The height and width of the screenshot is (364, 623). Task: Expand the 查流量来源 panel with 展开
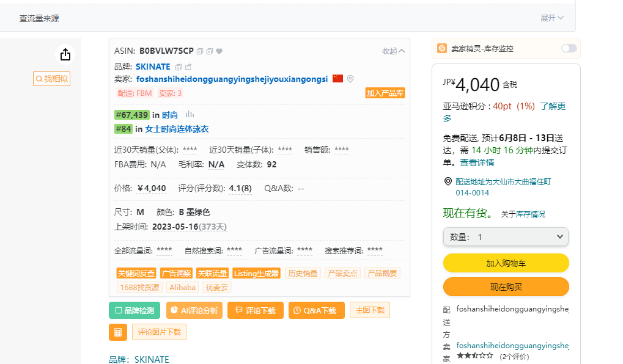click(x=552, y=18)
